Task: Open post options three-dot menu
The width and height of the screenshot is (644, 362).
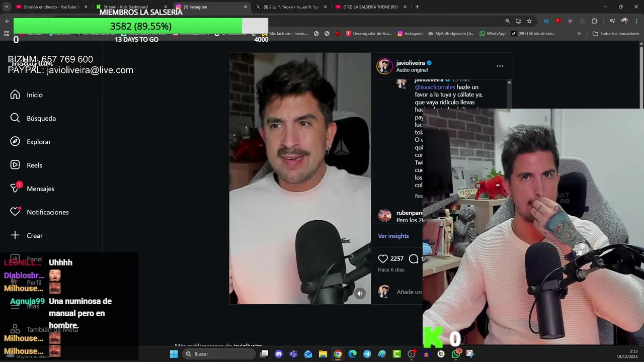Action: pyautogui.click(x=500, y=66)
